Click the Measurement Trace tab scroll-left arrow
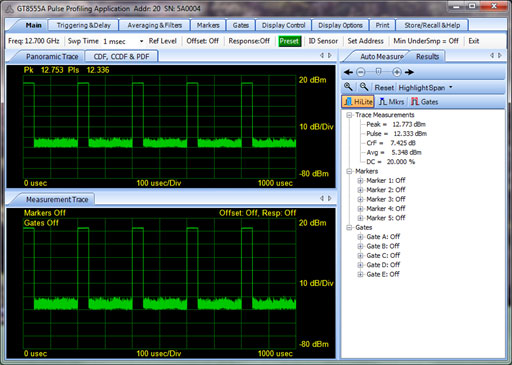 tap(322, 198)
